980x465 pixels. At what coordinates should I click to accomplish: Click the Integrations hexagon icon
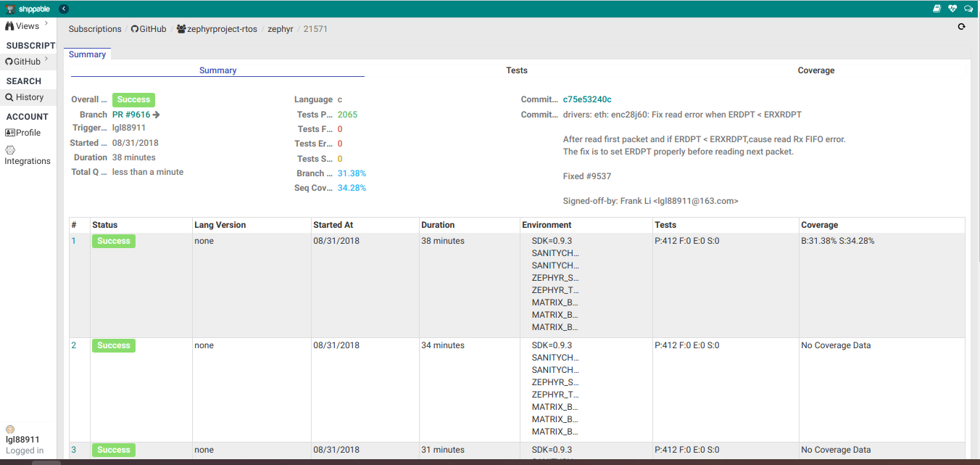point(10,150)
